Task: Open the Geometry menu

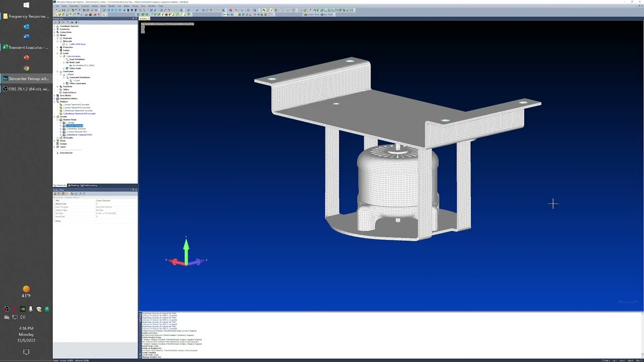Action: coord(74,6)
